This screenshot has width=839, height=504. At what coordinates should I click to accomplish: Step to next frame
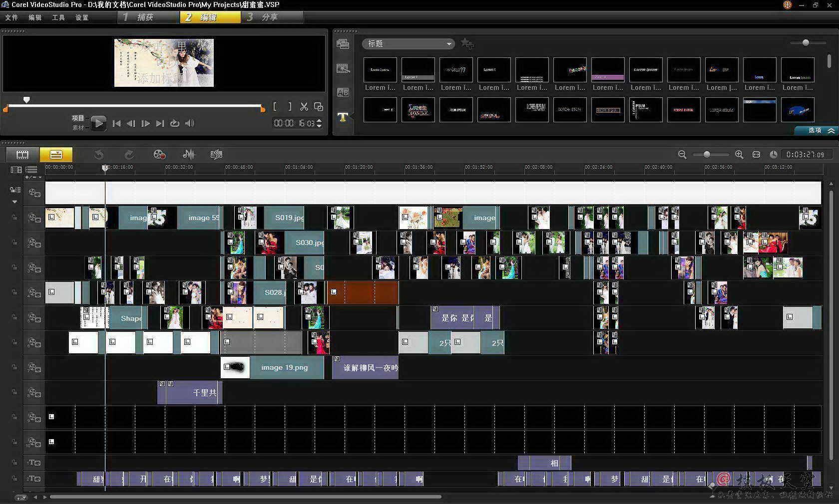tap(145, 123)
